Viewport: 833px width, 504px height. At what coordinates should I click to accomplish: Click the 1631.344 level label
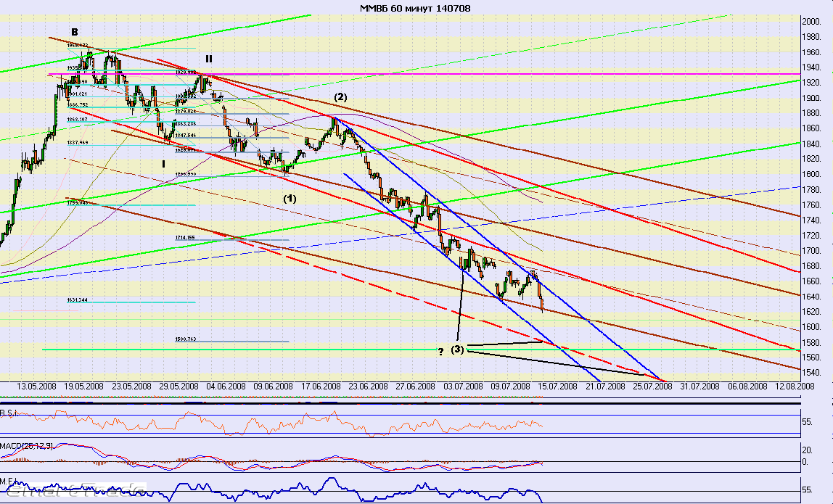pyautogui.click(x=78, y=299)
